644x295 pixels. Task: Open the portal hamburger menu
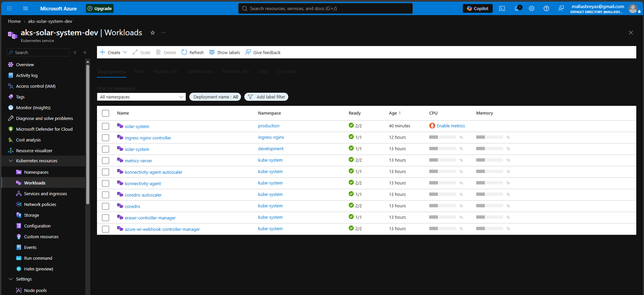coord(26,8)
